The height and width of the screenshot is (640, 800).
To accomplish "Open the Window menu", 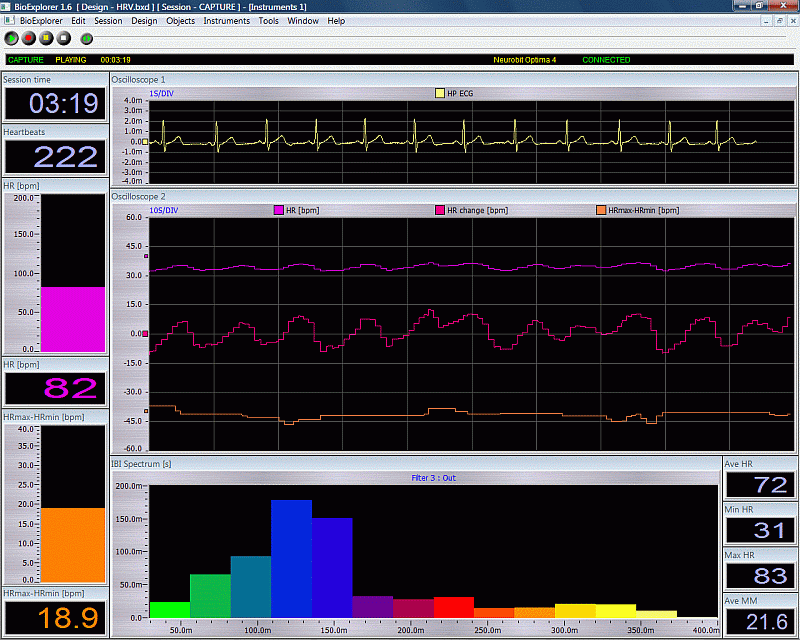I will pyautogui.click(x=303, y=21).
